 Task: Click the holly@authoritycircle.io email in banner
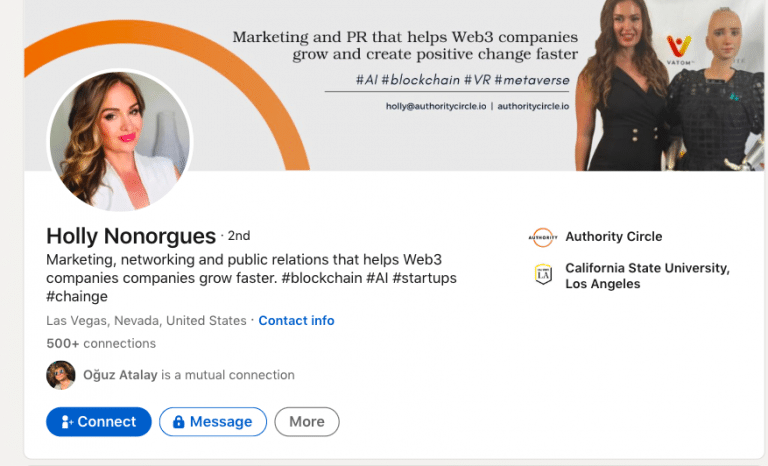(x=436, y=106)
